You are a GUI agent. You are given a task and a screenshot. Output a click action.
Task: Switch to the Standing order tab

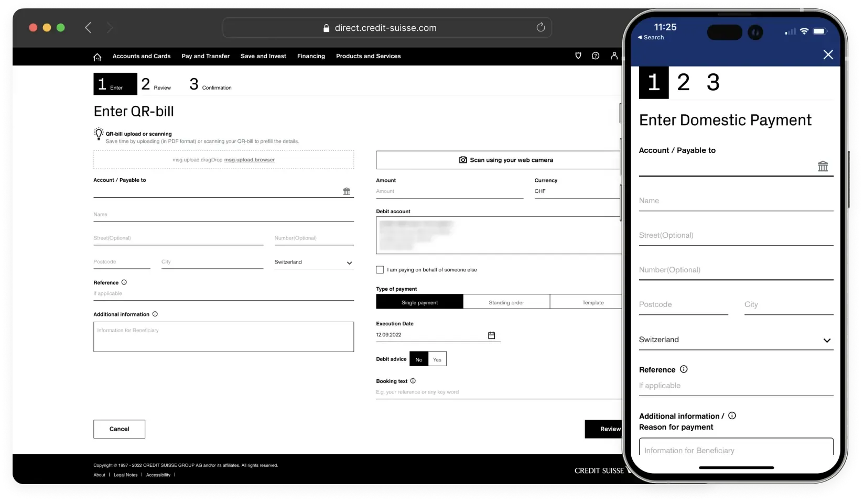pos(506,302)
